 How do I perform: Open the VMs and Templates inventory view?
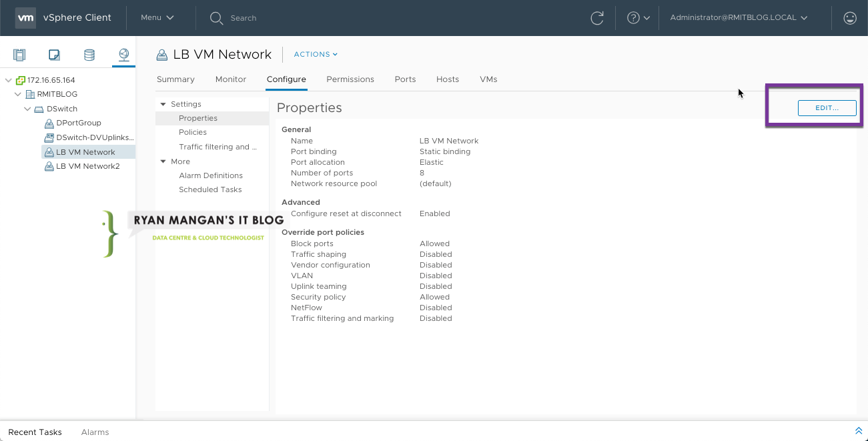[55, 55]
